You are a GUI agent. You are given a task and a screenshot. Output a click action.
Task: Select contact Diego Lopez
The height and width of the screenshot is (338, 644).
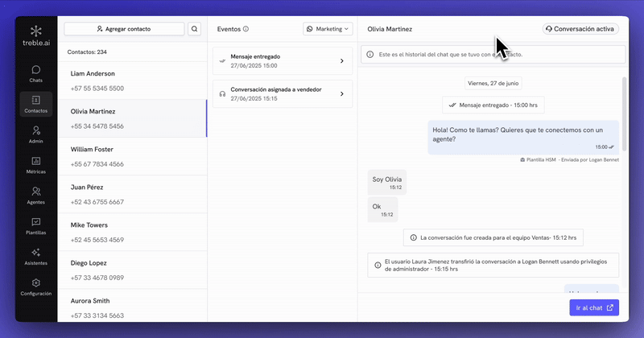point(132,270)
